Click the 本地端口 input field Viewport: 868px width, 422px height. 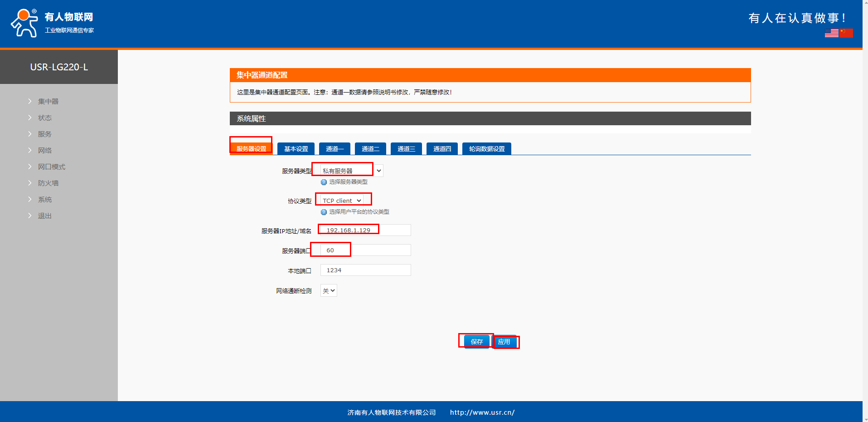point(365,270)
